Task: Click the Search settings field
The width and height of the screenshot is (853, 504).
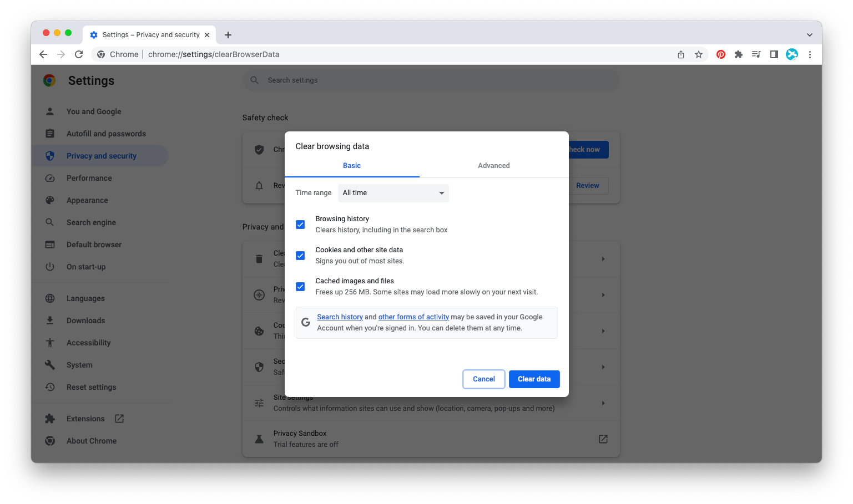Action: tap(431, 80)
